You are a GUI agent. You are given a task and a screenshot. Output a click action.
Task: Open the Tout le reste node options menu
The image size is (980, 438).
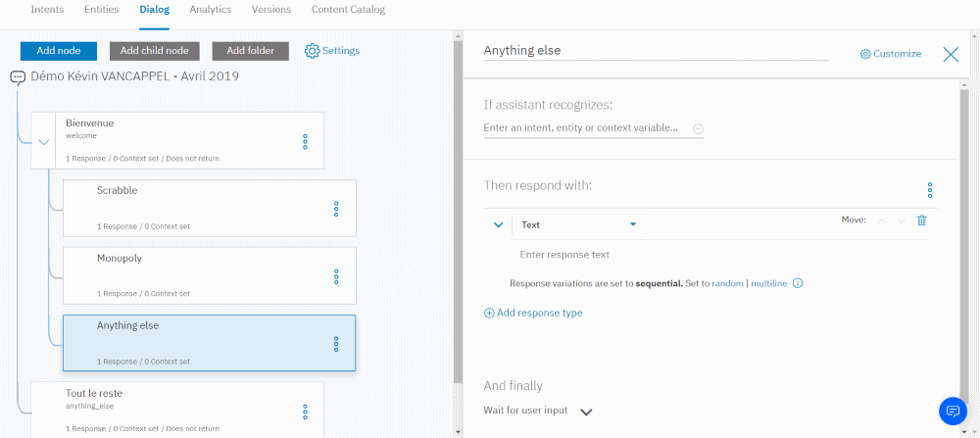click(x=305, y=412)
